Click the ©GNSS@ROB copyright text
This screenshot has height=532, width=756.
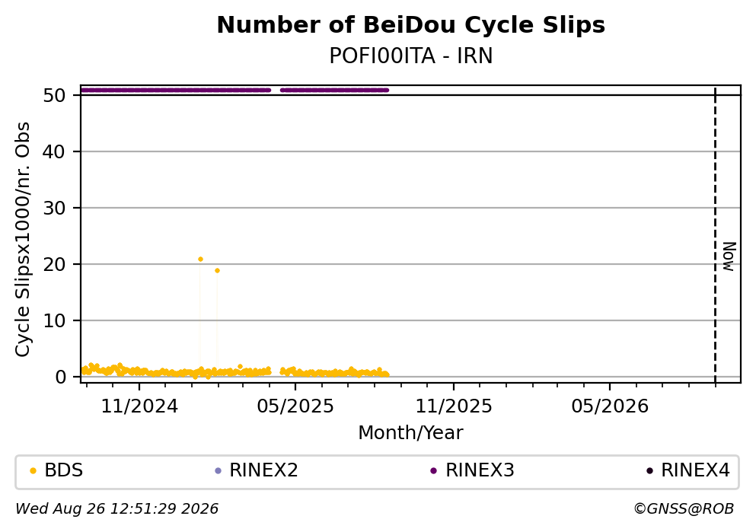(x=684, y=509)
